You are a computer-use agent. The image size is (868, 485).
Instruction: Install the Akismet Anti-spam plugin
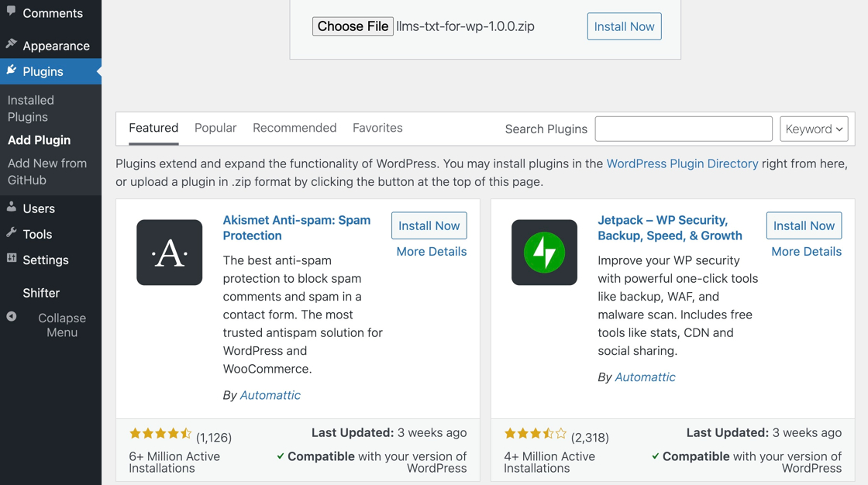point(429,226)
